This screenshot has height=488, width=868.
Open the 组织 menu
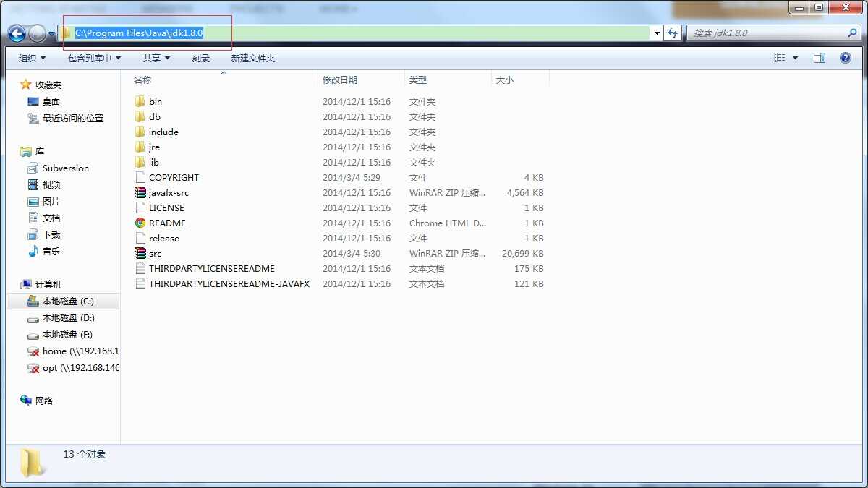pyautogui.click(x=32, y=58)
